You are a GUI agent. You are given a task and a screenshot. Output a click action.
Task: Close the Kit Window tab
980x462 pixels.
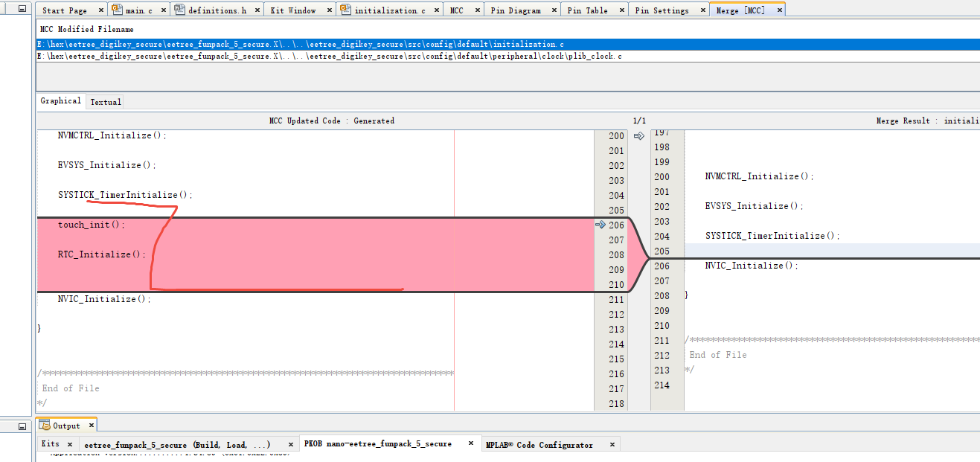point(328,10)
